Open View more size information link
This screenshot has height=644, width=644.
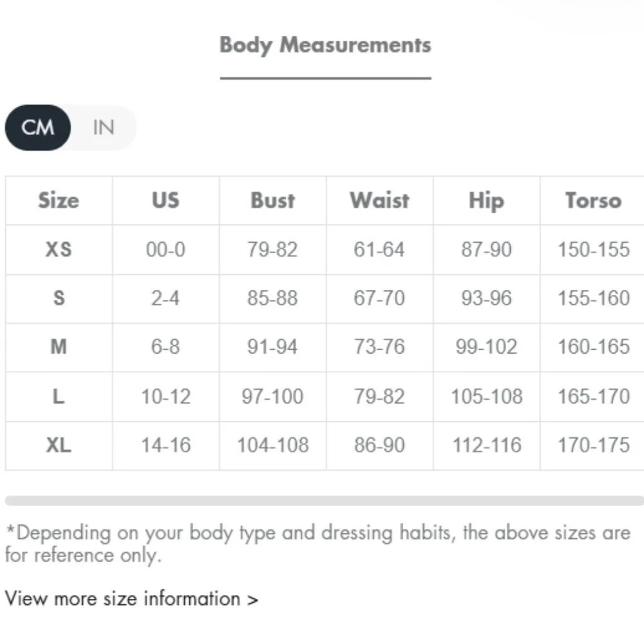131,598
